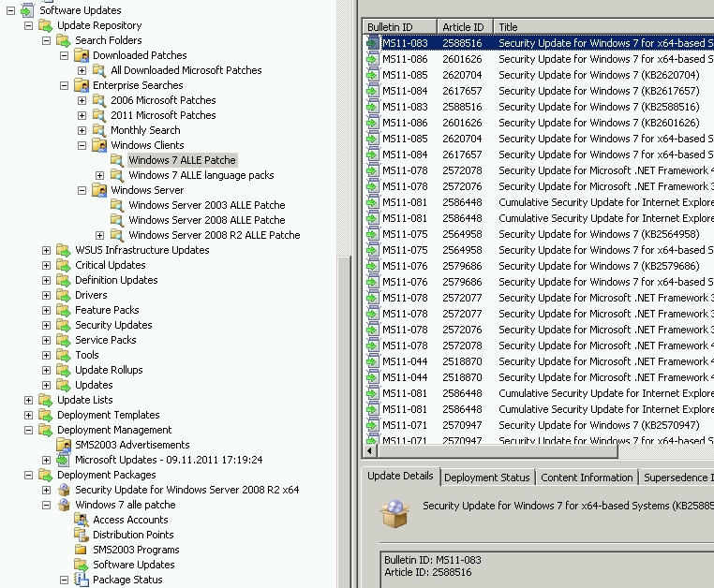This screenshot has height=588, width=714.
Task: Click the update icon of the MS11-086 2601626 x64 row
Action: coord(373,59)
